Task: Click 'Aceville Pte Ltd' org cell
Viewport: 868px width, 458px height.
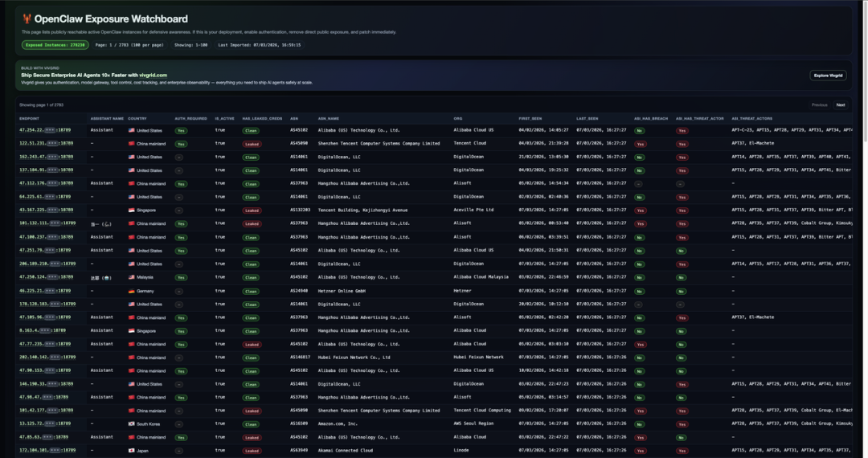Action: tap(473, 211)
